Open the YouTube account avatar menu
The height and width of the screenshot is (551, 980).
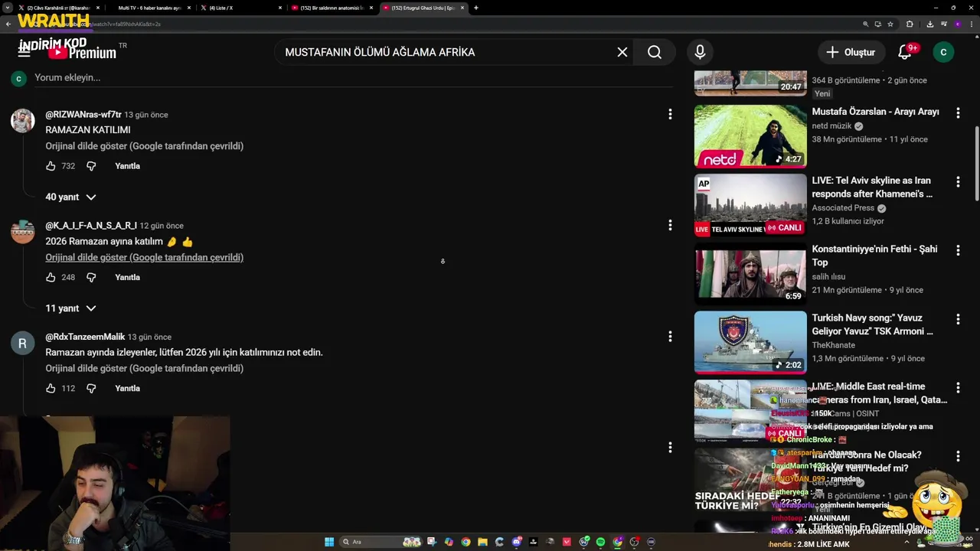point(943,52)
